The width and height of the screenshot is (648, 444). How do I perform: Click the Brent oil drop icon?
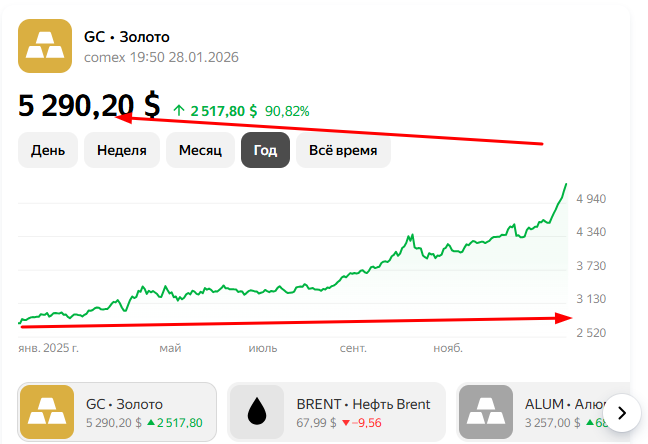[x=257, y=412]
